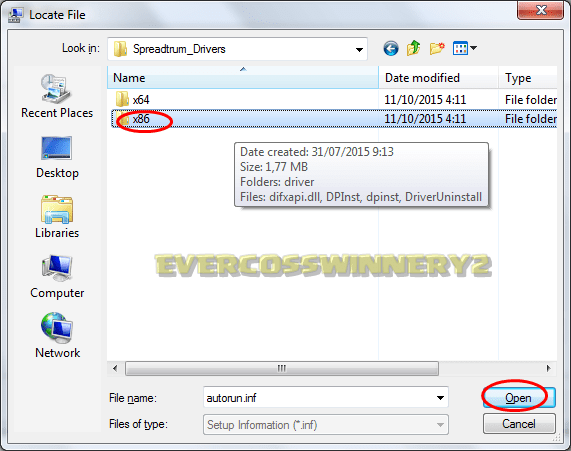Open Network in sidebar
Viewport: 571px width, 451px height.
coord(57,336)
